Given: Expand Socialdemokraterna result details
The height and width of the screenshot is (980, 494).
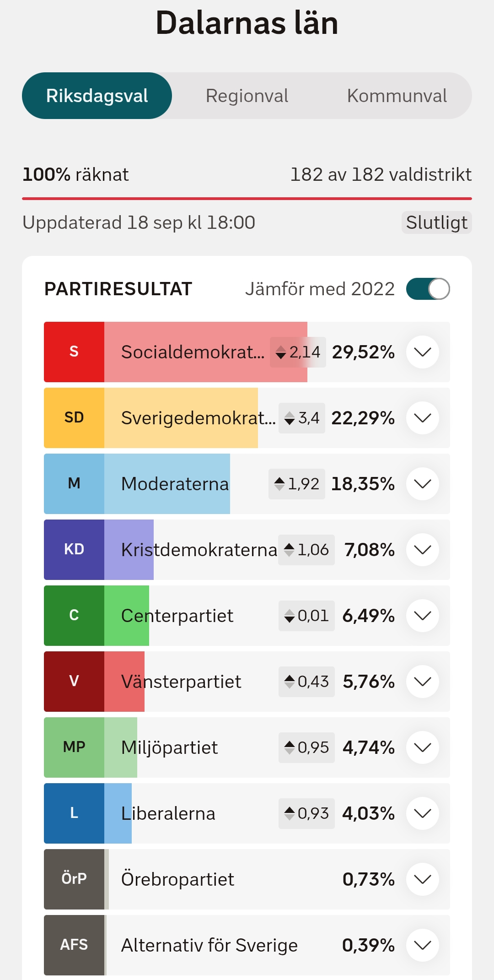Looking at the screenshot, I should 423,352.
